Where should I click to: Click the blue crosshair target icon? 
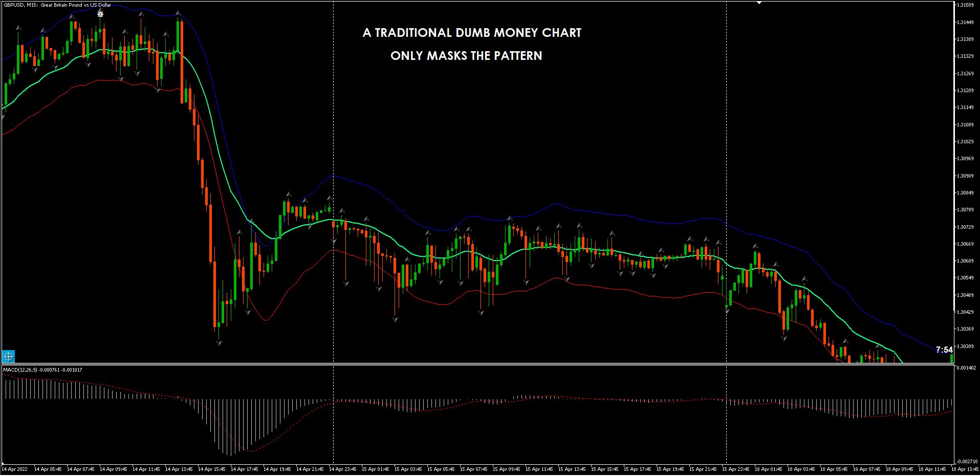8,356
